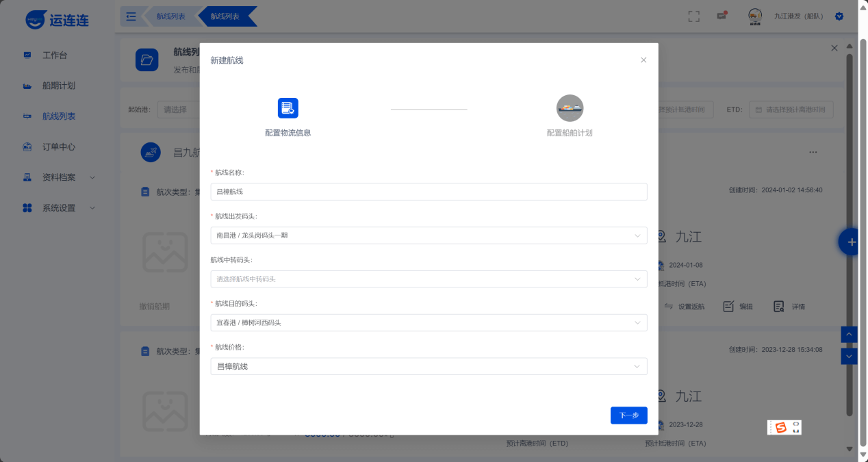Collapse the sidebar with the hamburger icon
The height and width of the screenshot is (462, 868).
pos(131,16)
